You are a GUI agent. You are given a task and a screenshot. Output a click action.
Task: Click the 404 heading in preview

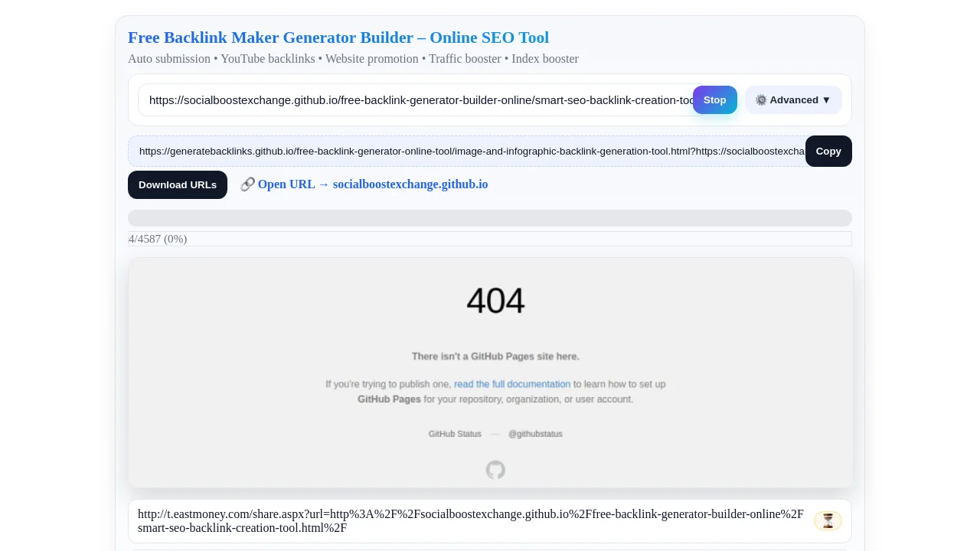[495, 301]
